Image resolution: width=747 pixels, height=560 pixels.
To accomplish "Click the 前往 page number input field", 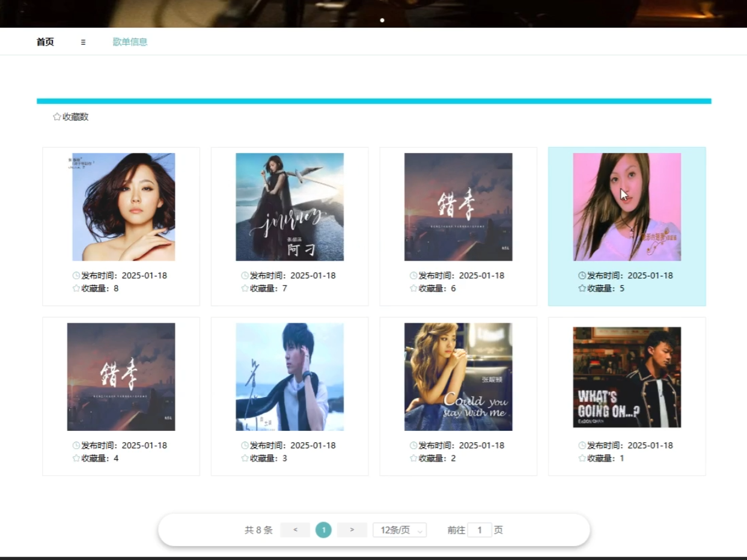I will point(480,530).
